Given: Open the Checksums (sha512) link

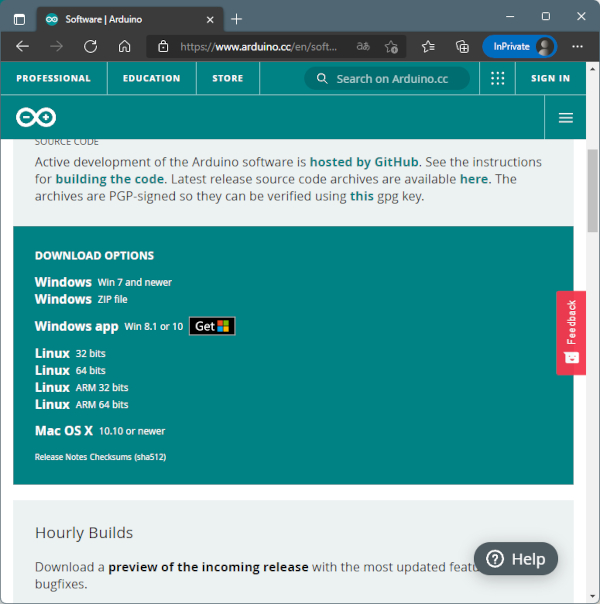Looking at the screenshot, I should (x=128, y=457).
